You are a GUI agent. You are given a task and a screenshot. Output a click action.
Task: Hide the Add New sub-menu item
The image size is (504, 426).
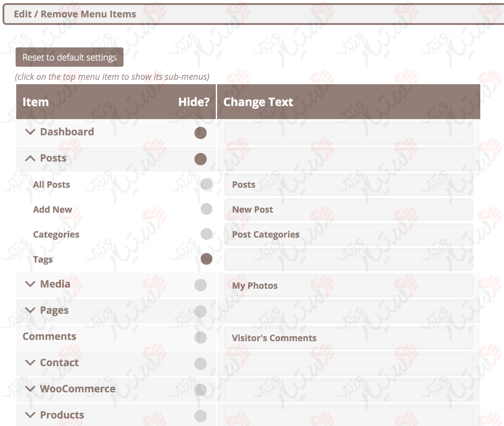pos(206,209)
